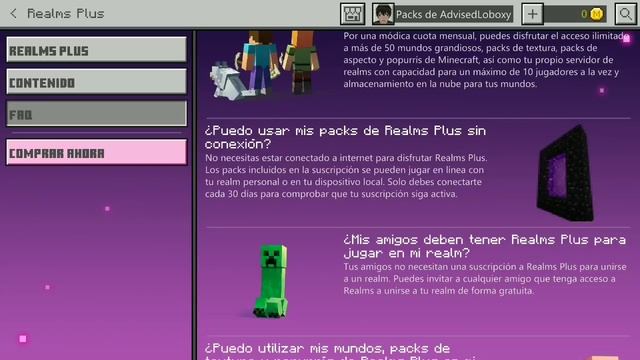
Task: Select the Realms Plus tab
Action: point(96,50)
